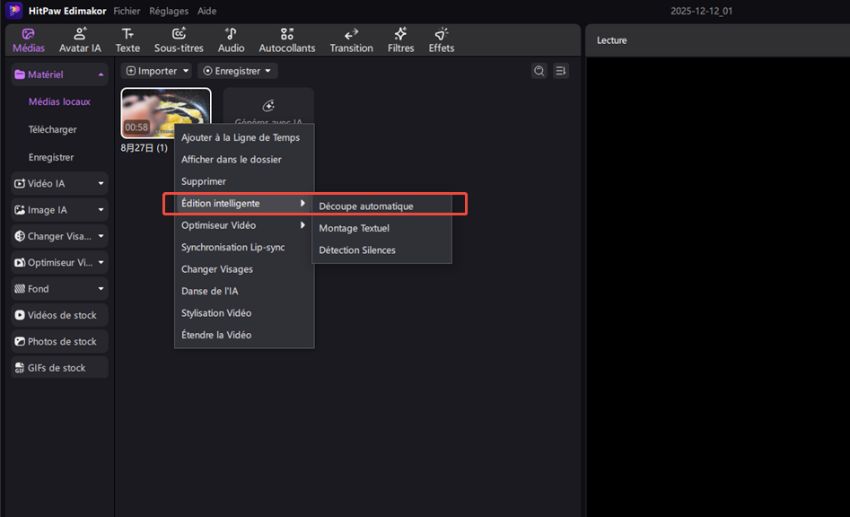Click the search magnifier icon
The height and width of the screenshot is (517, 850).
[x=539, y=71]
